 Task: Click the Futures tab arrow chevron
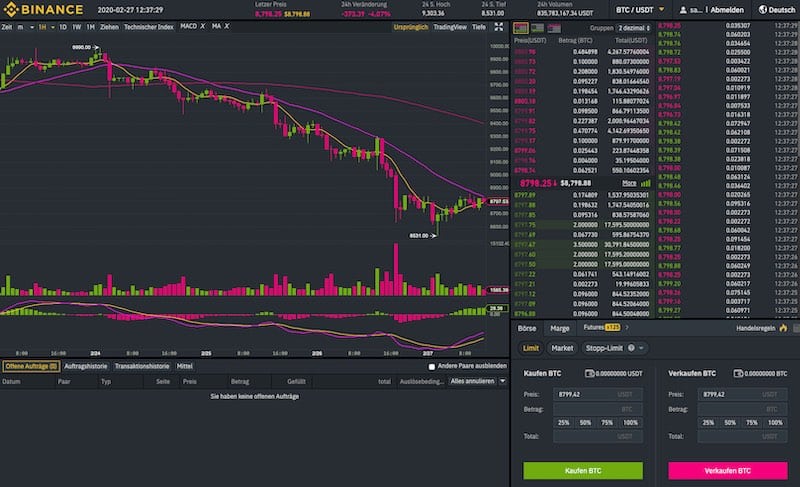[627, 327]
